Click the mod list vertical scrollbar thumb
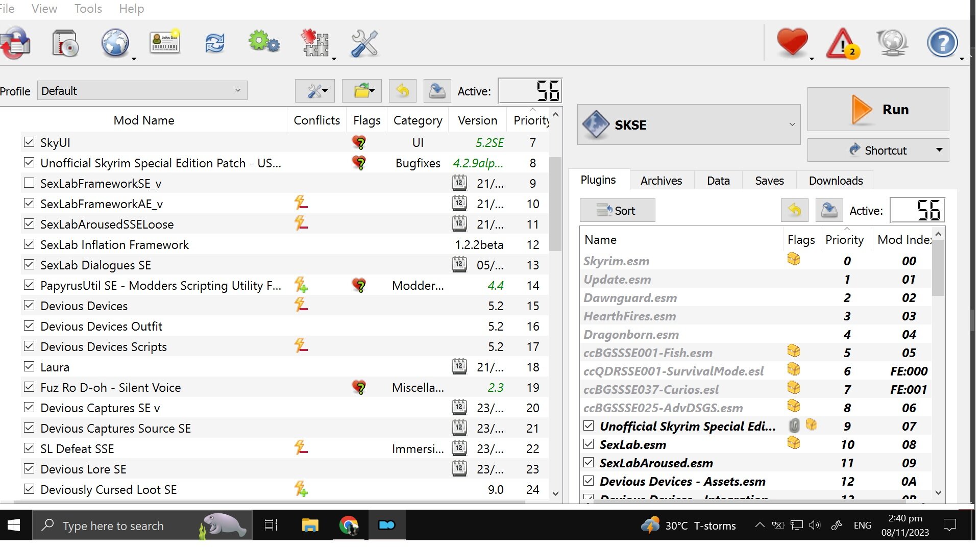This screenshot has height=551, width=980. [555, 204]
